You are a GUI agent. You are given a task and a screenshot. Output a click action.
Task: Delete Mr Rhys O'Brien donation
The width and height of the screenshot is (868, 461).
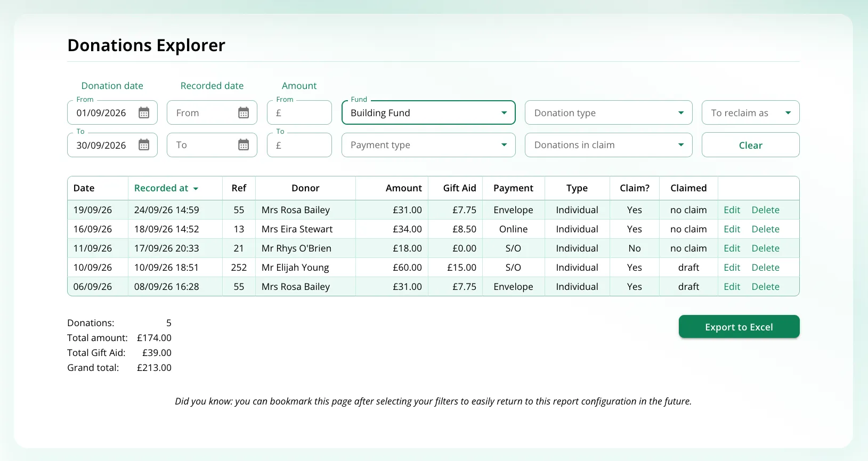[x=765, y=248]
